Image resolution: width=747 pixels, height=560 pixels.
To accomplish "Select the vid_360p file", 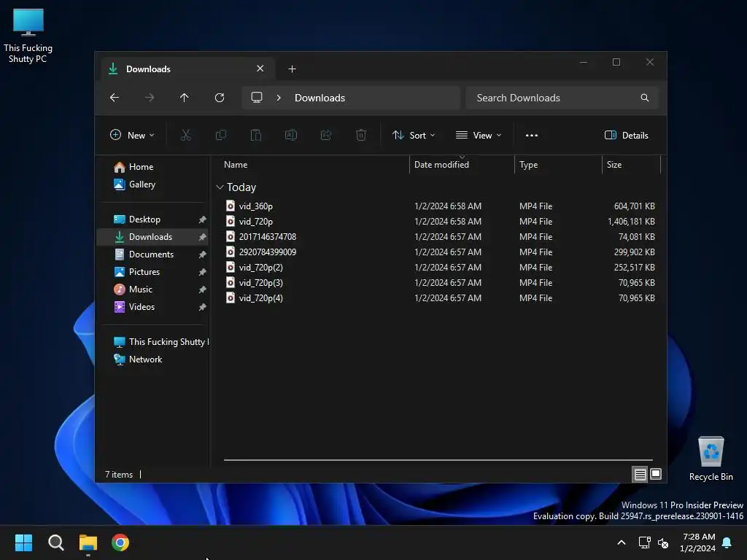I will point(438,206).
